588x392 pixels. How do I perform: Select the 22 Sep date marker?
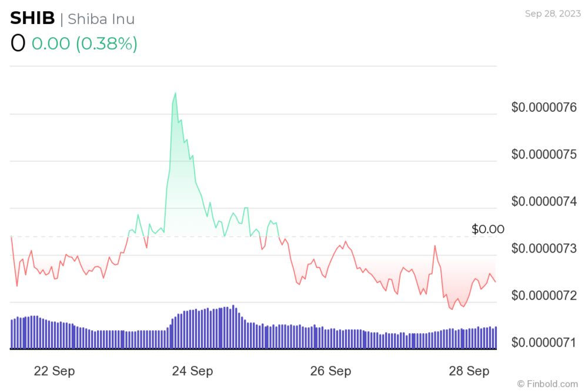(54, 371)
